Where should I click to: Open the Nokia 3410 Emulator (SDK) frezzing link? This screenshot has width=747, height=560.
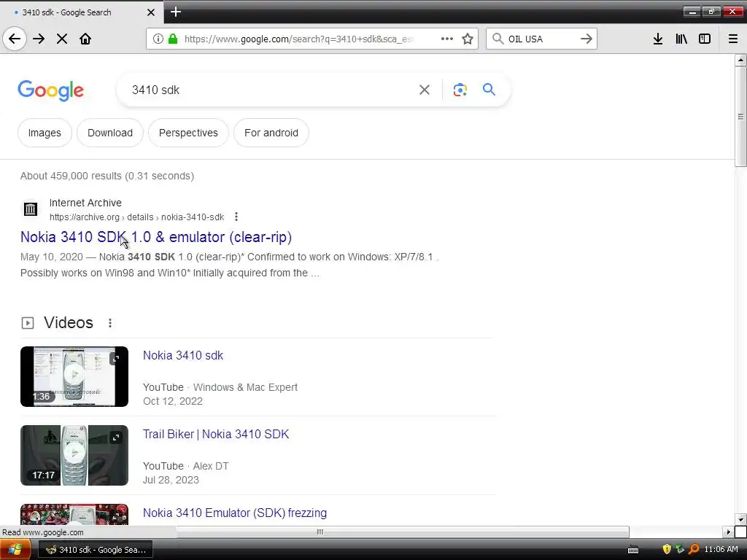point(235,513)
